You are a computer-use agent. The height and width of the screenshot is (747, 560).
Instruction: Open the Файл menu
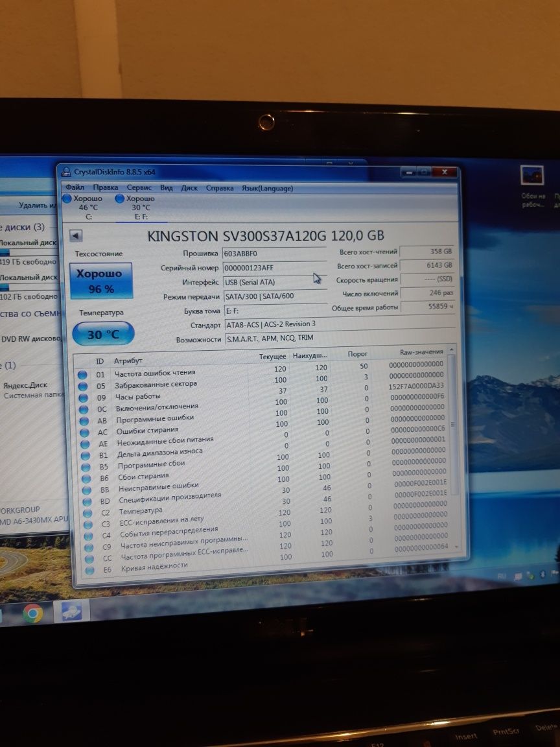click(75, 187)
